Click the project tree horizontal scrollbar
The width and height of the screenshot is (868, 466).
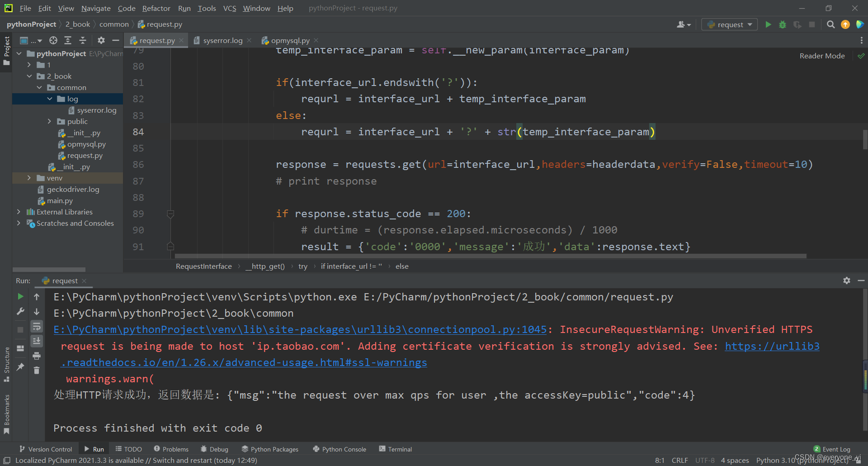pos(49,270)
